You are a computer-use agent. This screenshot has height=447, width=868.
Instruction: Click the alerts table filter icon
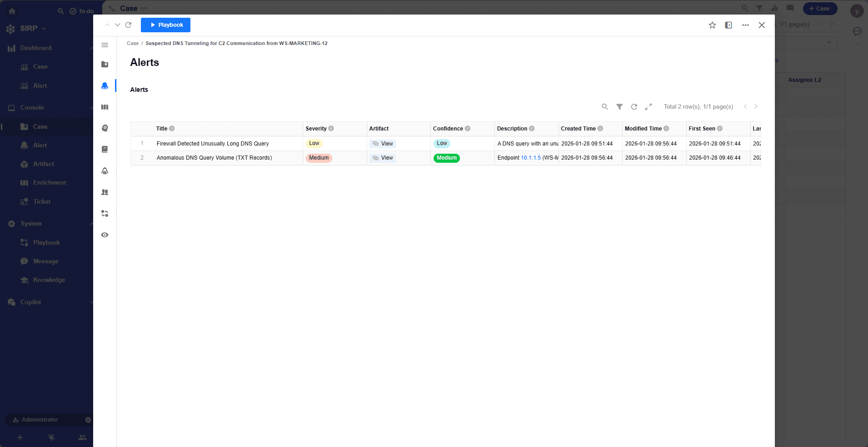coord(619,107)
